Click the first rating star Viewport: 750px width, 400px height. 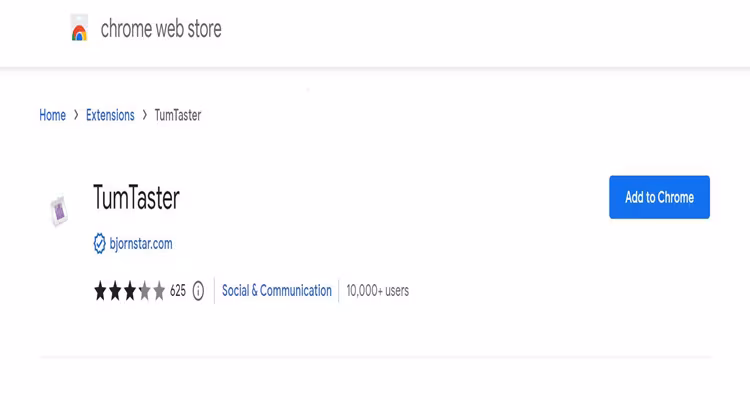coord(100,291)
